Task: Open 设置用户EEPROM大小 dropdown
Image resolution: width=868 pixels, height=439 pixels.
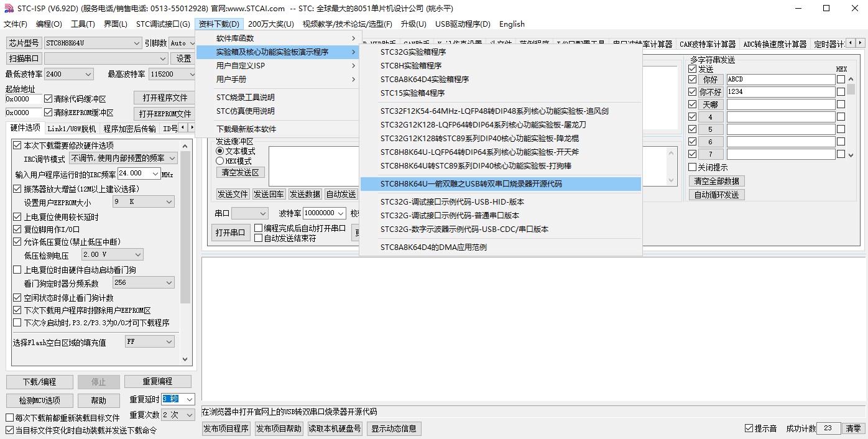Action: pos(143,202)
